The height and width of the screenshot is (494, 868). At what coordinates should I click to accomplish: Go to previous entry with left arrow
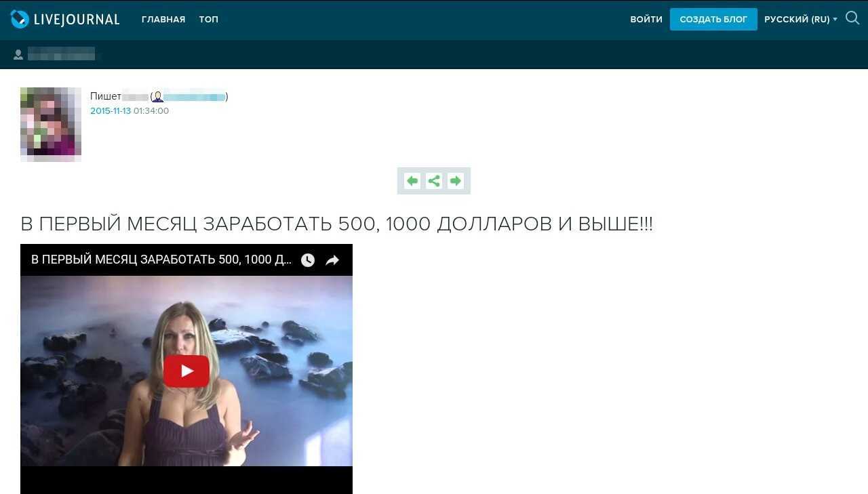click(x=412, y=181)
